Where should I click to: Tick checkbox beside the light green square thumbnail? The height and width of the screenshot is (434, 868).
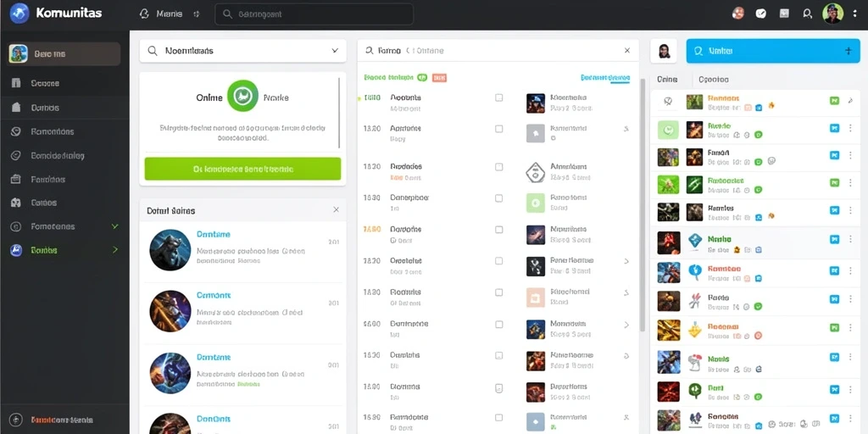[x=498, y=198]
